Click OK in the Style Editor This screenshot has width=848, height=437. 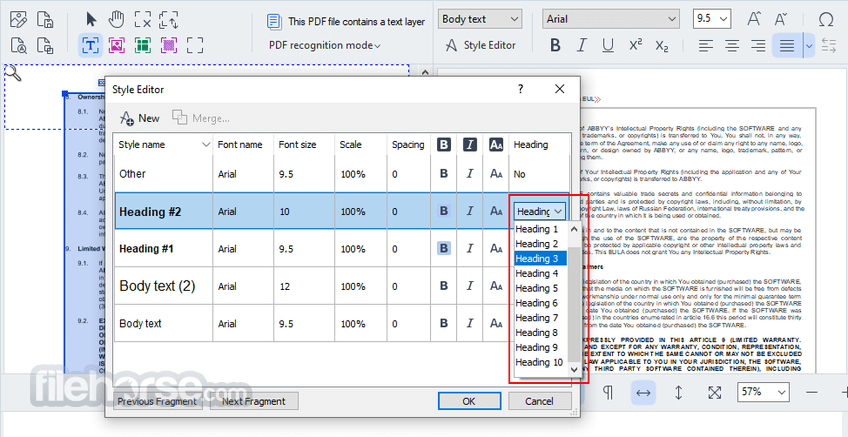469,401
